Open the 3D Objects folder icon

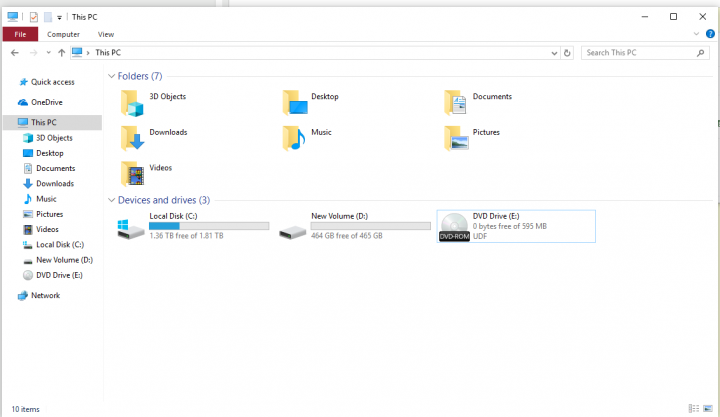click(x=132, y=103)
